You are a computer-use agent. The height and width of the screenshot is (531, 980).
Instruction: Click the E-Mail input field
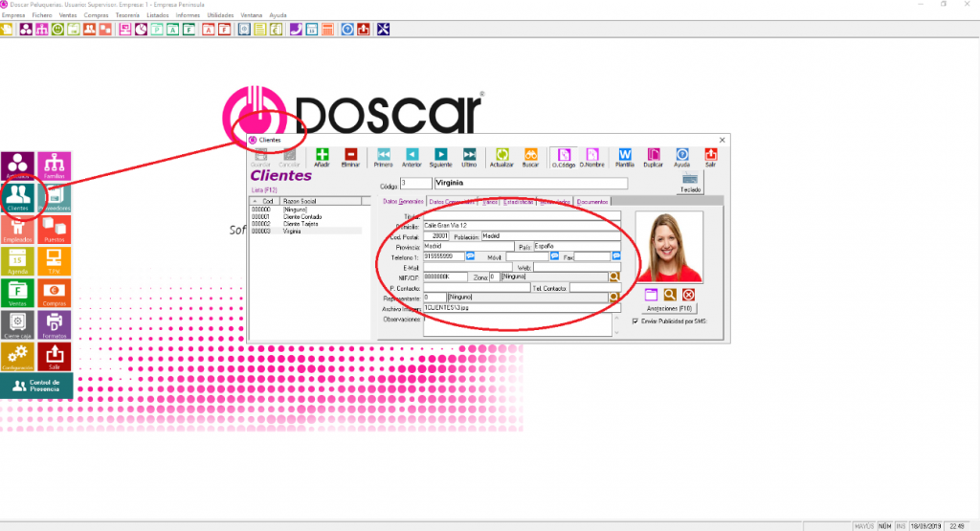click(x=467, y=267)
